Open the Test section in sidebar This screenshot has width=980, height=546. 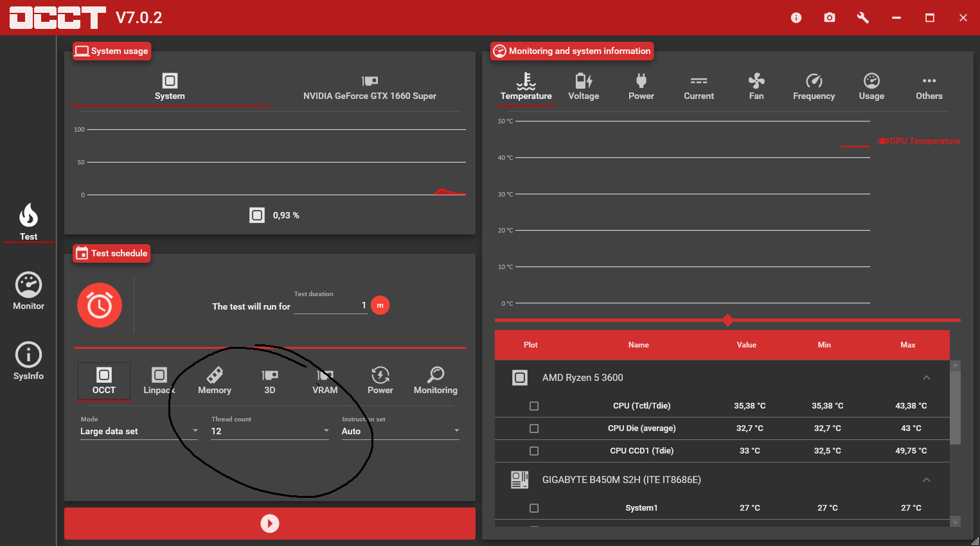coord(28,222)
